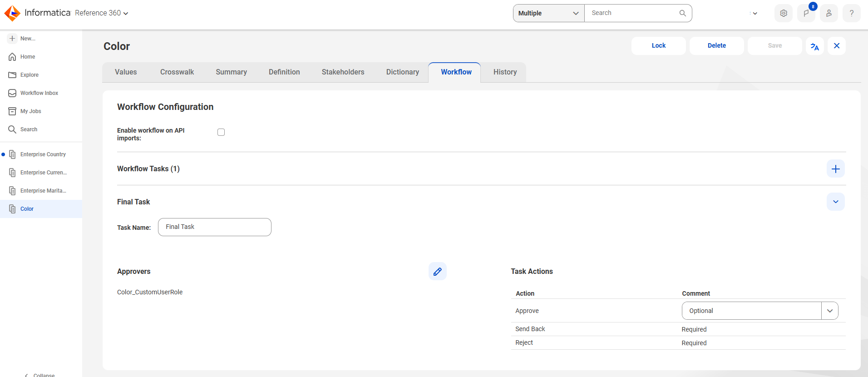Click the Delete button
Screen dimensions: 868x377
point(717,46)
